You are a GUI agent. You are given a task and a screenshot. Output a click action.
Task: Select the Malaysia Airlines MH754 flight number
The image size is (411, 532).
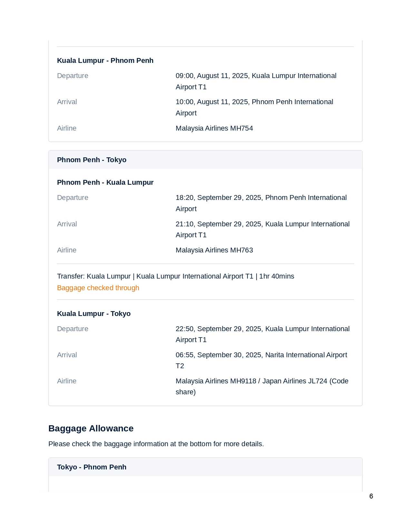click(x=214, y=128)
